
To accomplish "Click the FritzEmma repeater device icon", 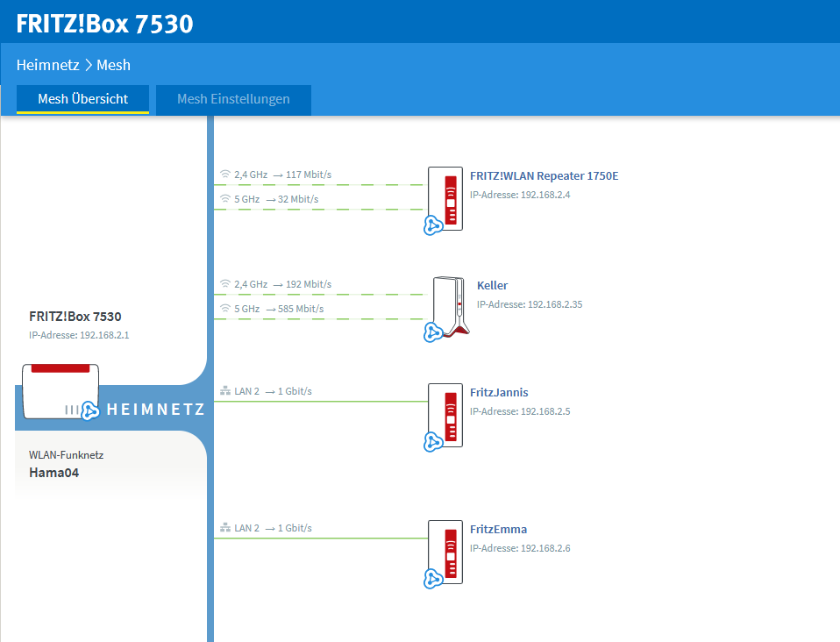I will 445,552.
